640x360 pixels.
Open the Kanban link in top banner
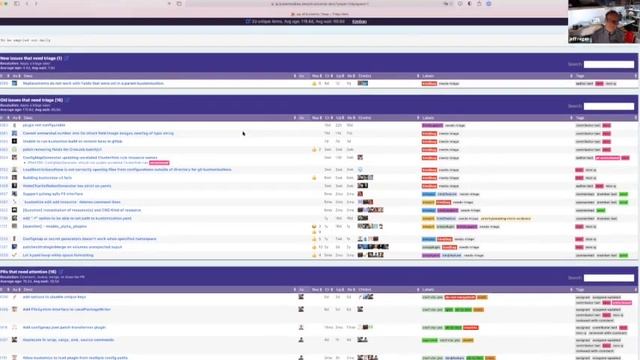pyautogui.click(x=359, y=21)
